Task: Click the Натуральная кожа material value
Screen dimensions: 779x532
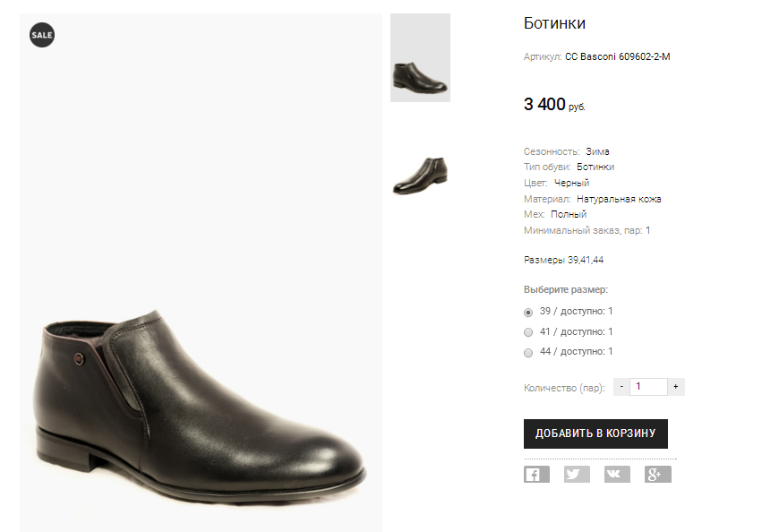Action: [619, 199]
